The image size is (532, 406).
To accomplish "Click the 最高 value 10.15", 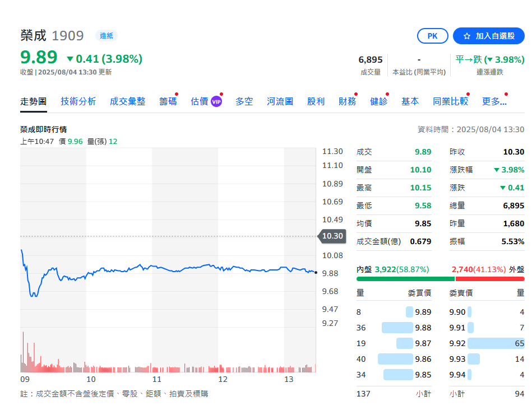I will point(420,188).
